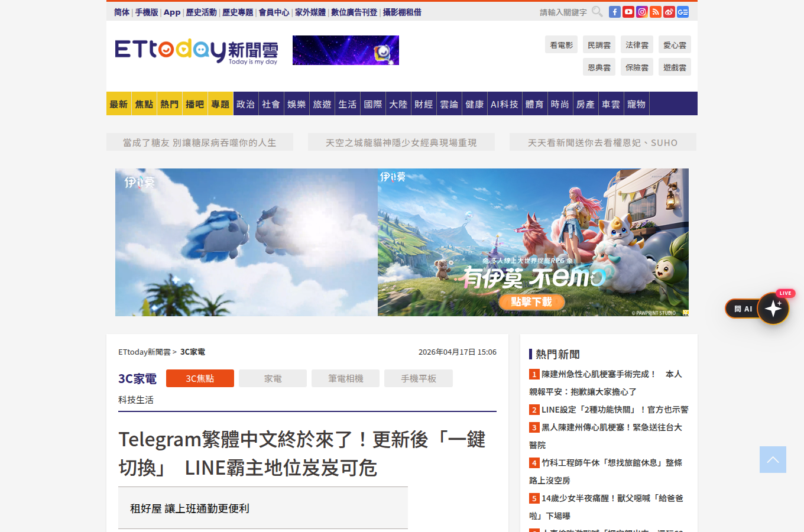Click the 保險雲 button
The height and width of the screenshot is (532, 804).
click(637, 67)
